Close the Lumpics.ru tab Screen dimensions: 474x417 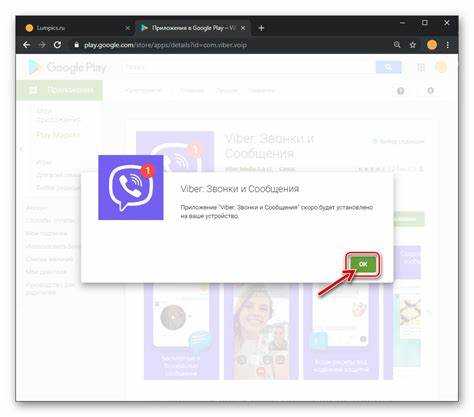(x=128, y=28)
